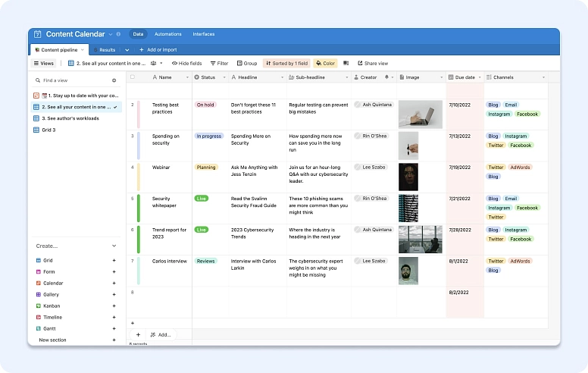Expand the Content Calendar title dropdown
588x373 pixels.
[111, 34]
